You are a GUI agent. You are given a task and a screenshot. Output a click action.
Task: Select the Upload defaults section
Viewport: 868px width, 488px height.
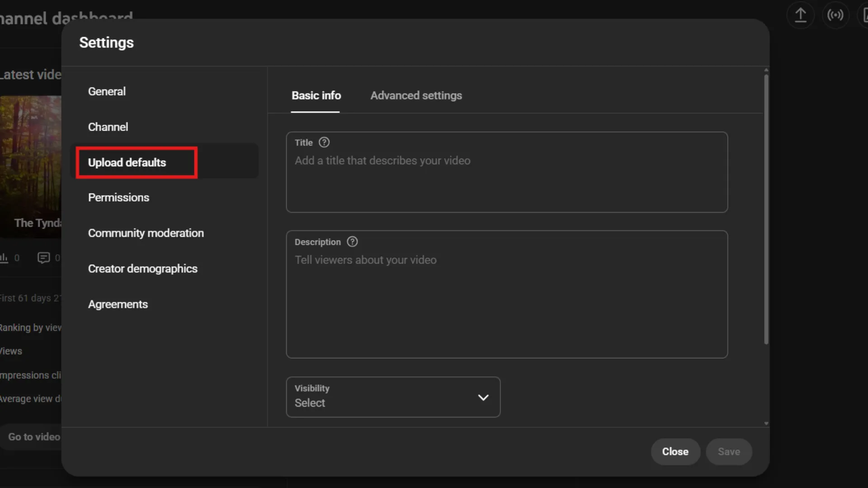tap(127, 163)
